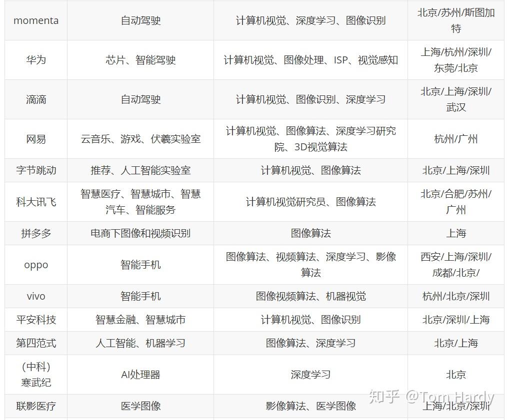
Task: Select 云音乐、游戏、伏羲实验室 cell
Action: pyautogui.click(x=140, y=139)
